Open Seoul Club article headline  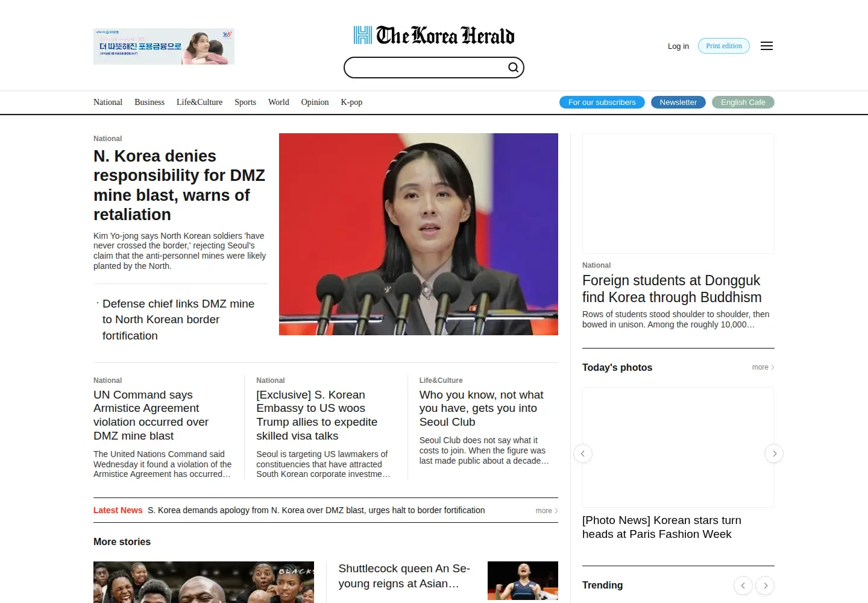coord(482,408)
